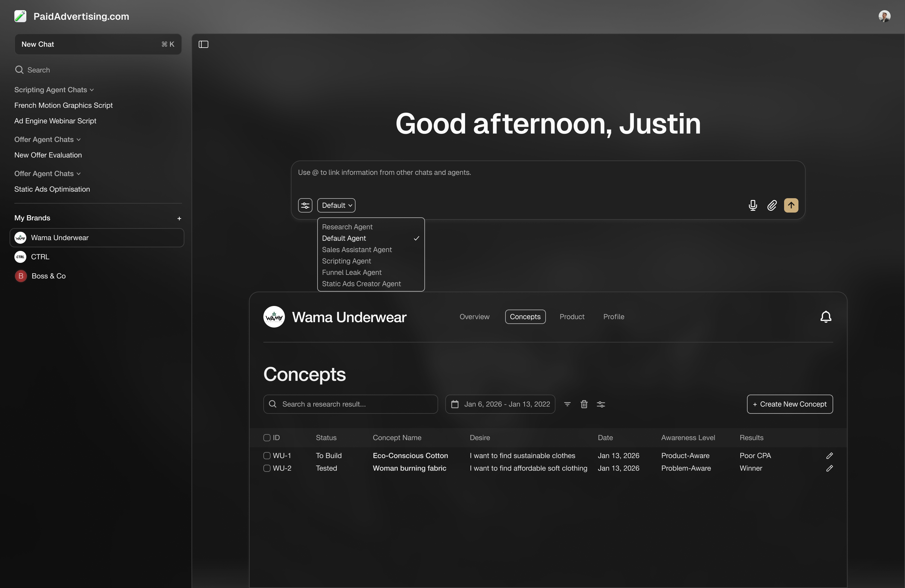Click the notification bell icon
Viewport: 905px width, 588px height.
(825, 317)
